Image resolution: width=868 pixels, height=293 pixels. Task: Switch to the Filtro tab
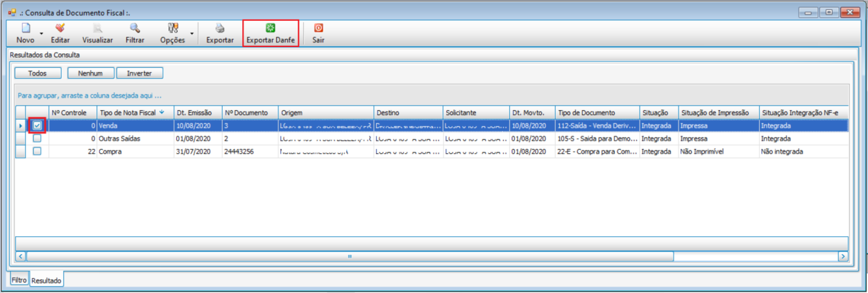click(19, 280)
